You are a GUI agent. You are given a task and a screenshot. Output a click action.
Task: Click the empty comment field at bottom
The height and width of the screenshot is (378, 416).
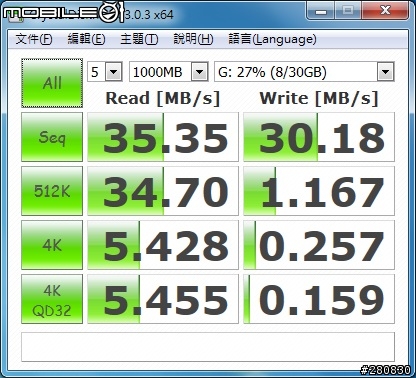click(x=208, y=347)
